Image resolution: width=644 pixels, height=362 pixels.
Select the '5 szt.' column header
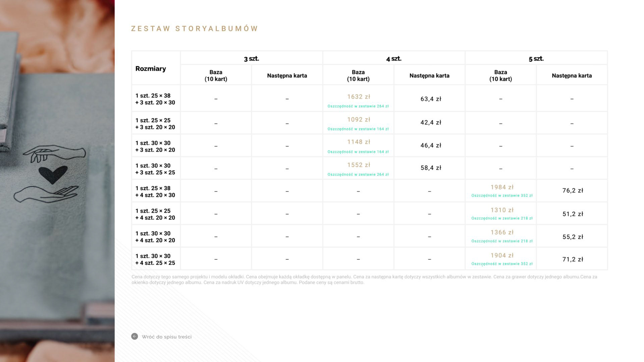click(536, 59)
